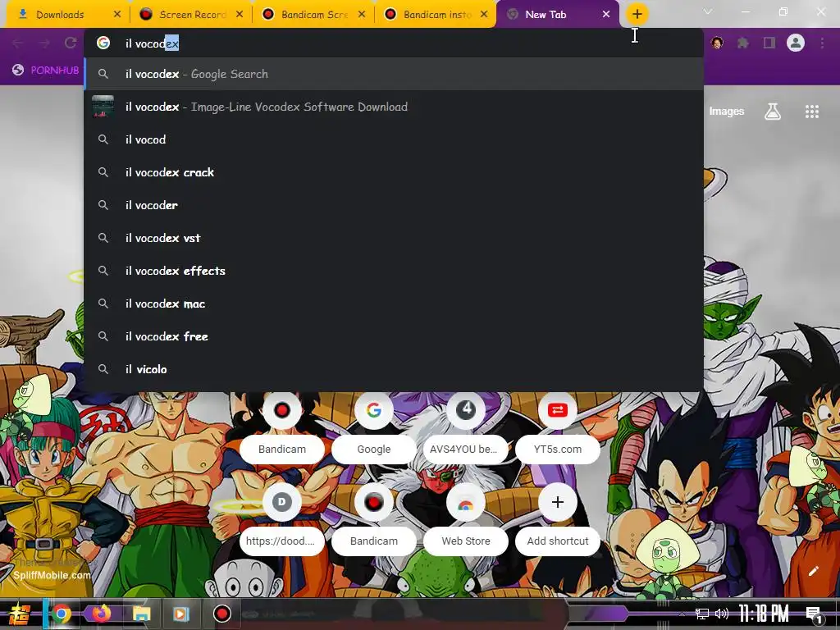Open the second Bandicam shortcut in bottom row
840x630 pixels.
(x=374, y=518)
